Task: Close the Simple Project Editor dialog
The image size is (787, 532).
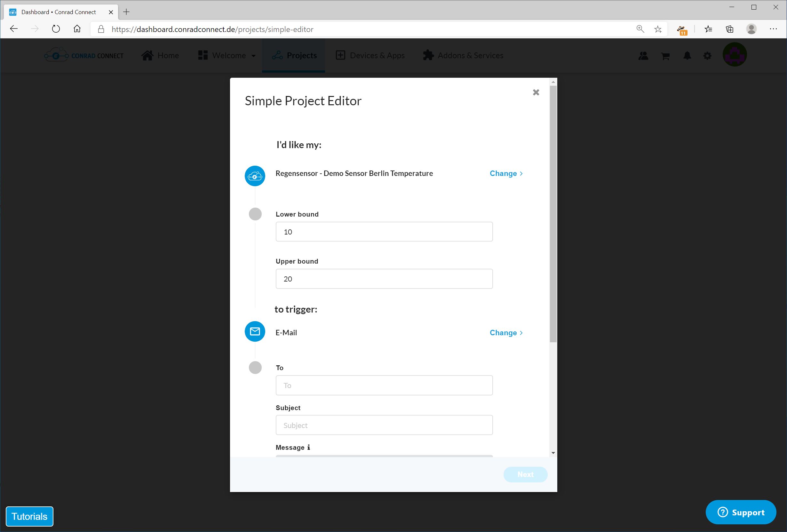Action: tap(536, 92)
